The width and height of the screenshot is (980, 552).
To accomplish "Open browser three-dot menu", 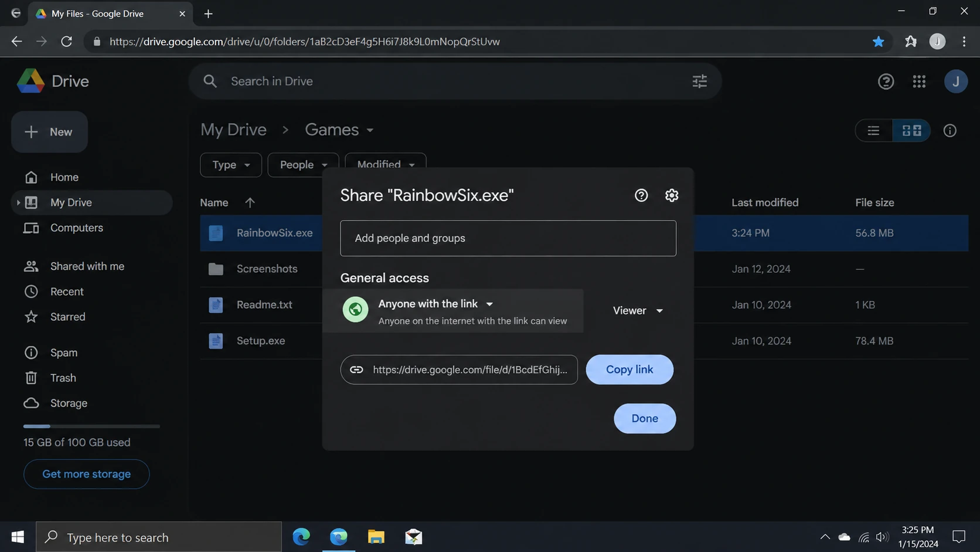I will tap(964, 42).
